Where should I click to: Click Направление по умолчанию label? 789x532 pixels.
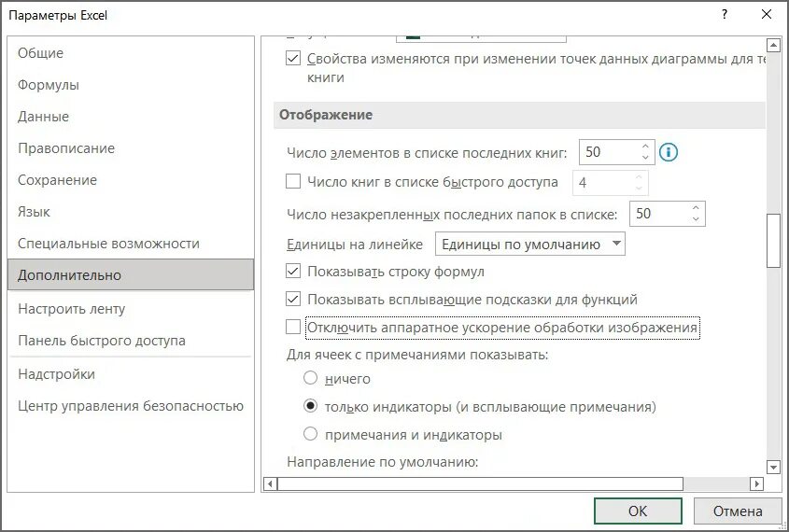point(383,462)
